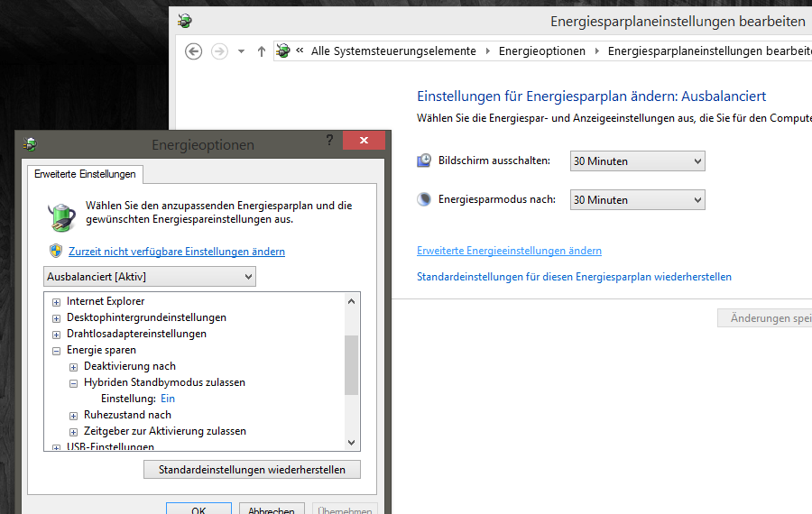
Task: Click the Erweiterte Energieeinstellungen ändern link
Action: (509, 251)
